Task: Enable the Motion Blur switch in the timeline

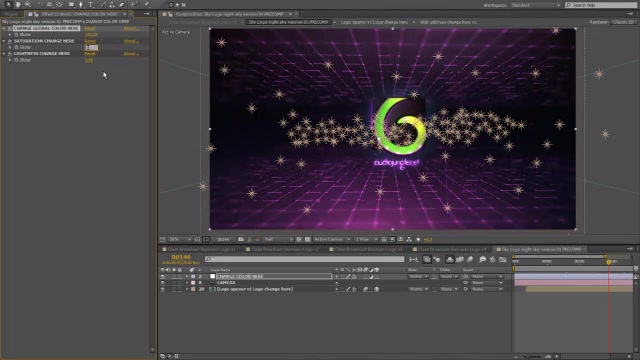Action: (x=460, y=259)
